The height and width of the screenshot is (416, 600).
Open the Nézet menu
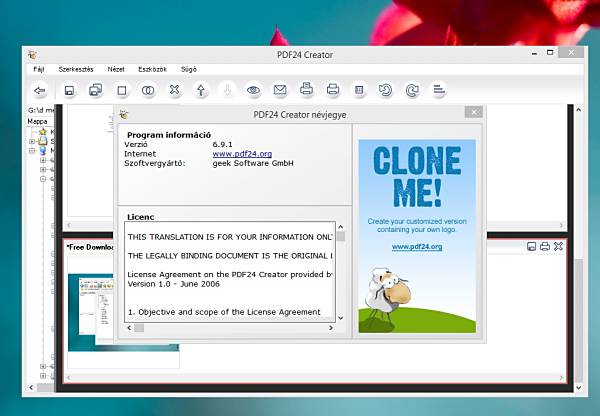tap(116, 69)
